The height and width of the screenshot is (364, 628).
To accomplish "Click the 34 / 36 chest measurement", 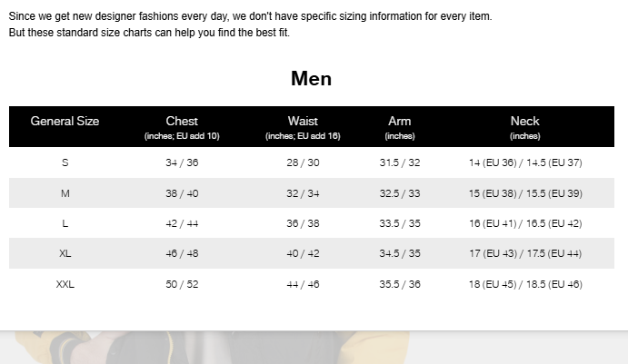I will [182, 162].
